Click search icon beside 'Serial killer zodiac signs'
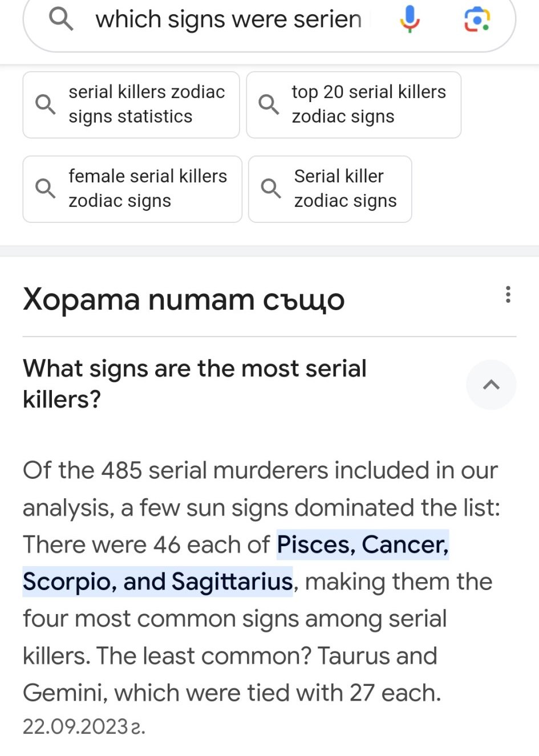This screenshot has width=539, height=756. coord(270,188)
